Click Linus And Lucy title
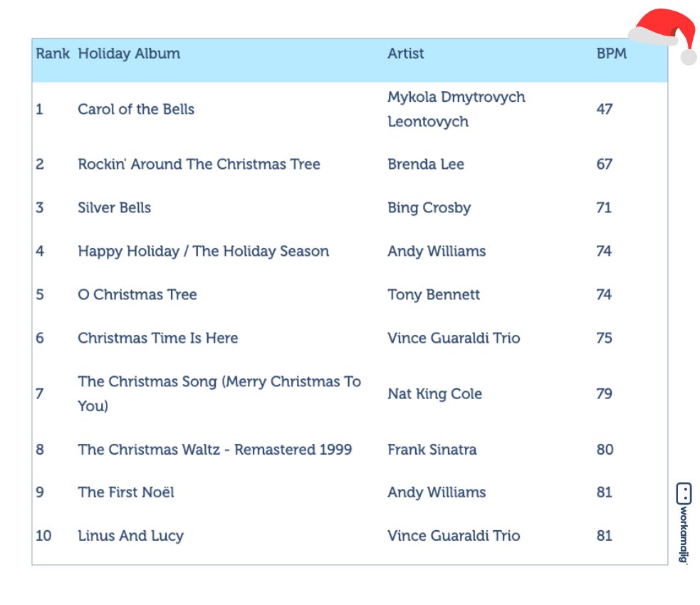This screenshot has width=700, height=605. click(x=131, y=535)
